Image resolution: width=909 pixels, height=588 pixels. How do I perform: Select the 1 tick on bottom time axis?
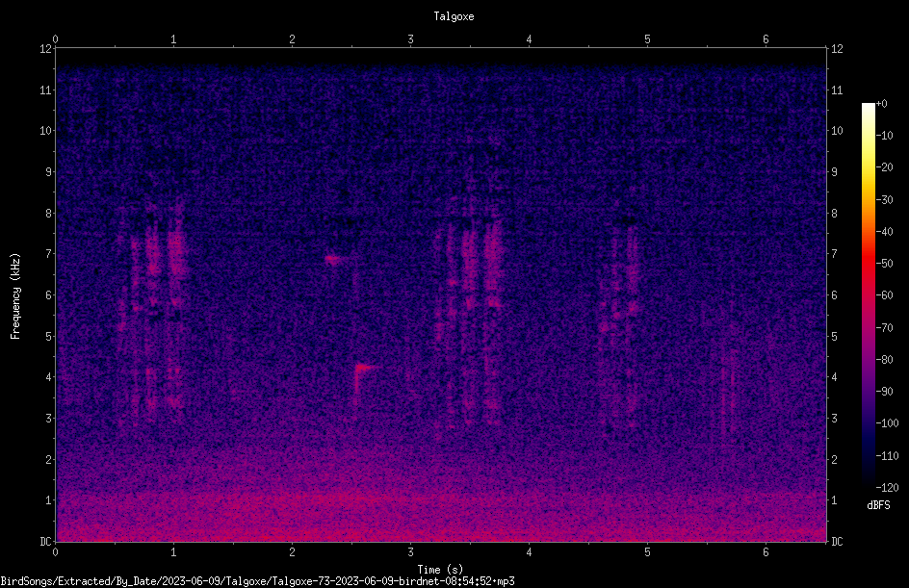tap(174, 552)
